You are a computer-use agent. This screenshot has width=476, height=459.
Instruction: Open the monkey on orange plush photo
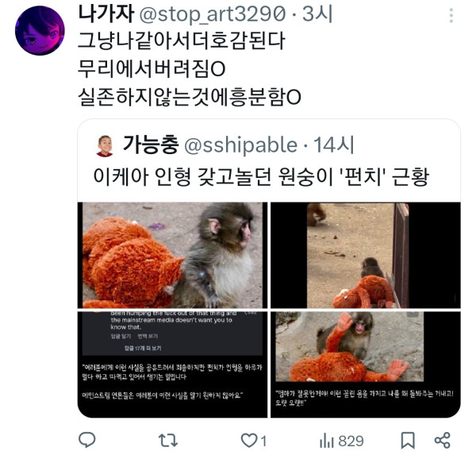[366, 364]
